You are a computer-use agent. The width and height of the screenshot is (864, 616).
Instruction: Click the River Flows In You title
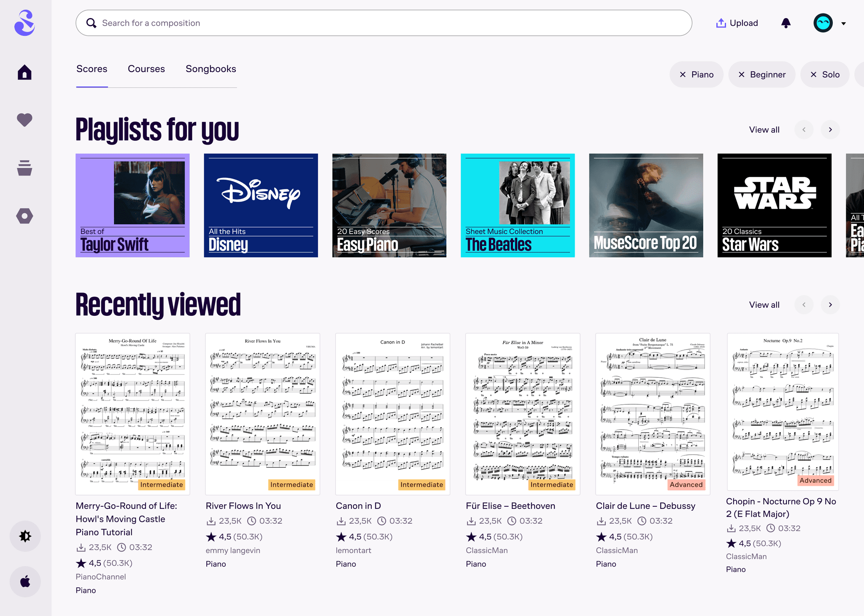[x=243, y=506]
